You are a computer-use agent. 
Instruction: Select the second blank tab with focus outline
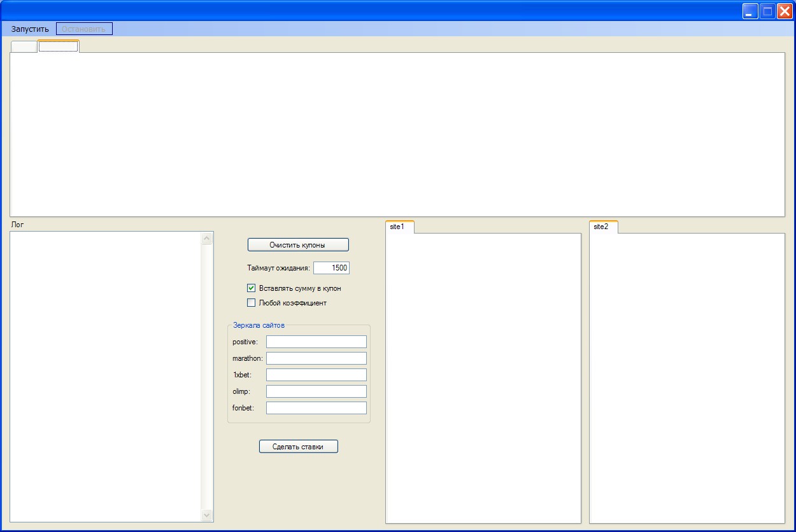[58, 46]
